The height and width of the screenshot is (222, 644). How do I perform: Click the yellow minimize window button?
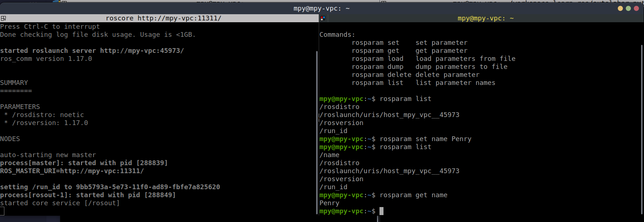[620, 8]
